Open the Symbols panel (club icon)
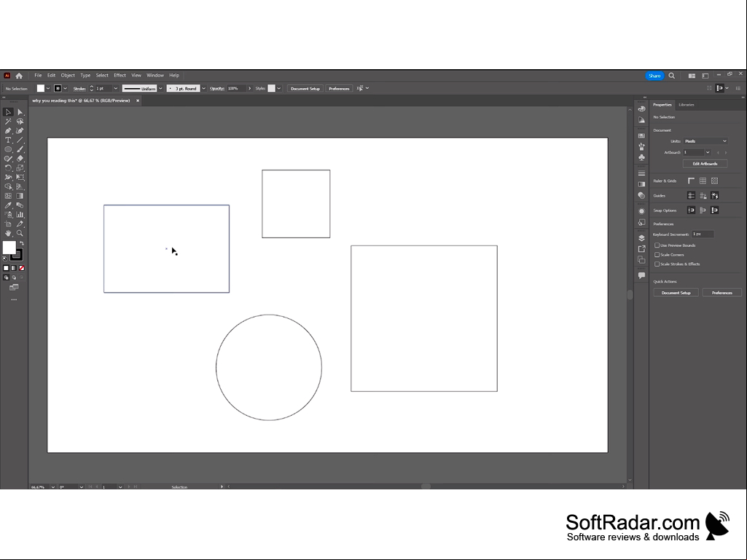This screenshot has width=747, height=560. coord(642,157)
